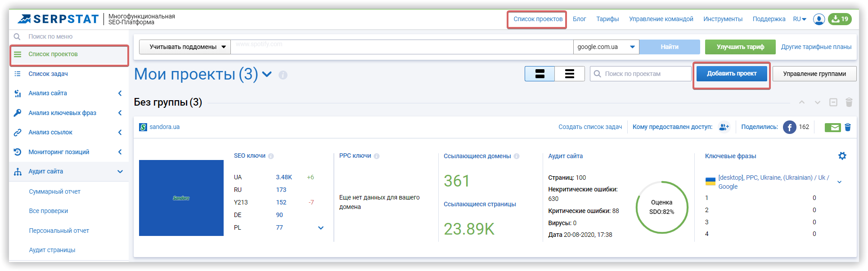Open the sandora.ua site thumbnail
Image resolution: width=868 pixels, height=271 pixels.
(x=181, y=198)
